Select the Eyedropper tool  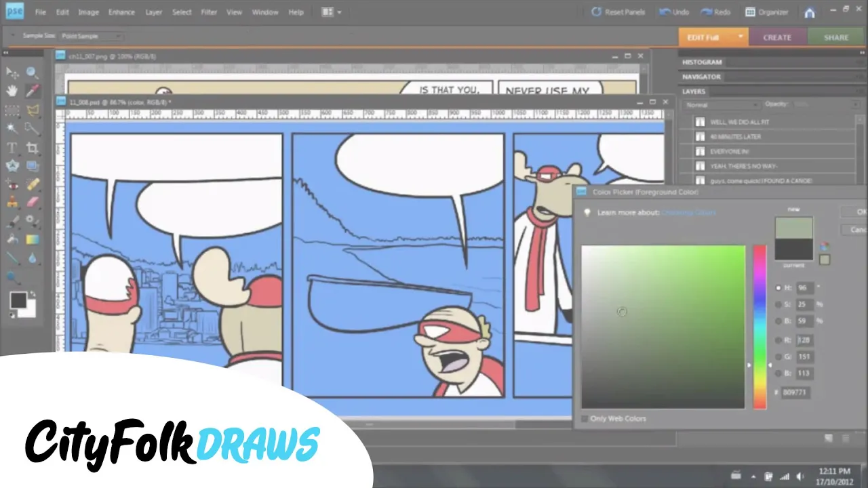(x=32, y=91)
